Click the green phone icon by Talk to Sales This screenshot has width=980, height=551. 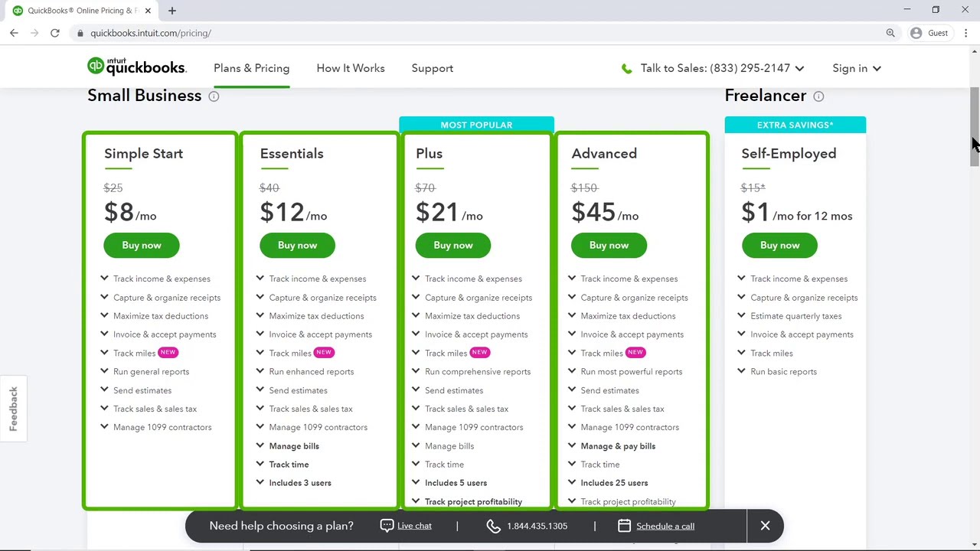coord(627,69)
